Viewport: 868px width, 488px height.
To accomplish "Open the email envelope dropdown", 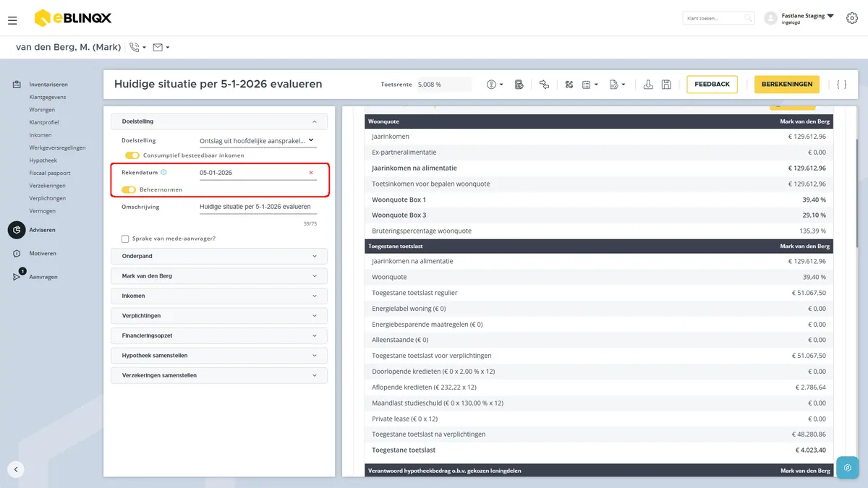I will click(161, 47).
